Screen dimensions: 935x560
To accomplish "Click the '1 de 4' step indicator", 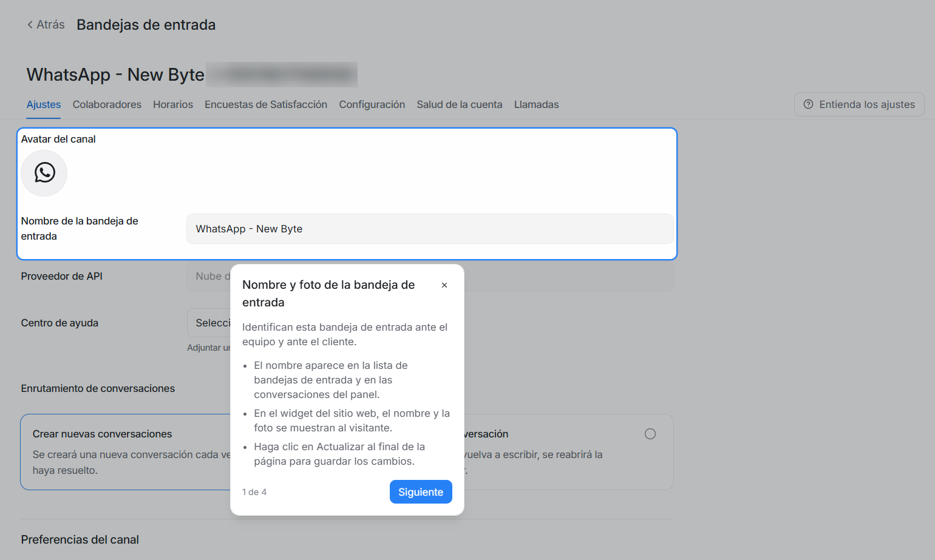I will (x=254, y=492).
